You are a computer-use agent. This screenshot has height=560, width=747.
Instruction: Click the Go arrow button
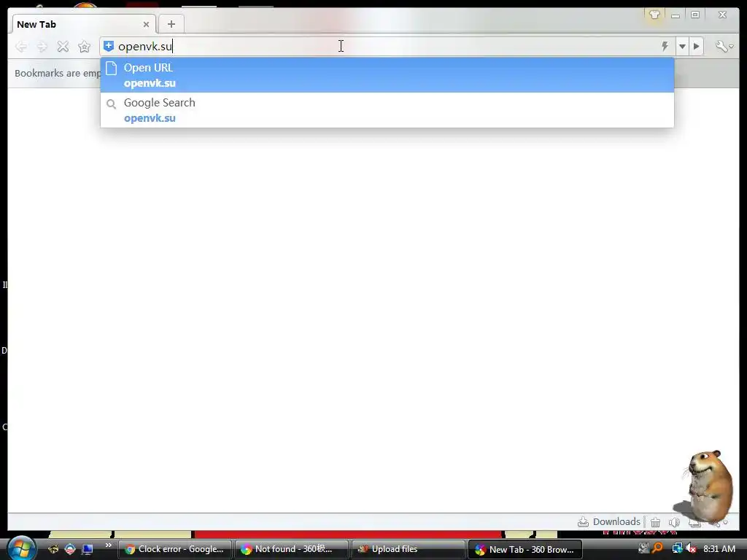(697, 46)
